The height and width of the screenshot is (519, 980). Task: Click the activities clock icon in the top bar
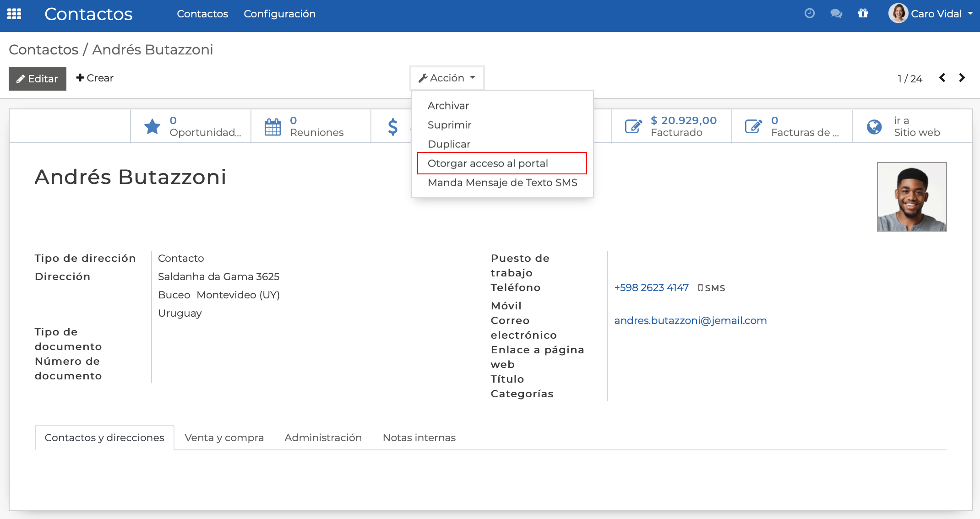pos(810,13)
